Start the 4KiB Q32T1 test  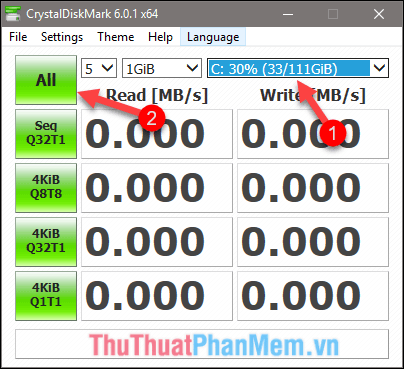pos(46,242)
